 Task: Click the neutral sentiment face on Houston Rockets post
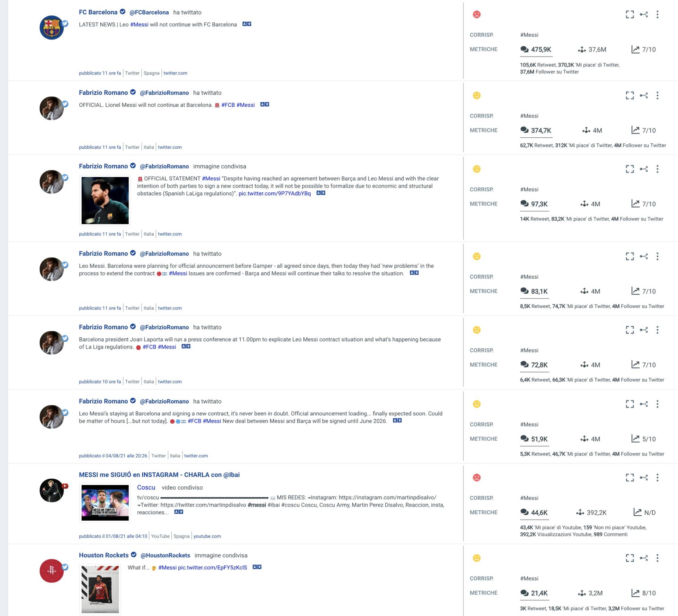pos(476,558)
